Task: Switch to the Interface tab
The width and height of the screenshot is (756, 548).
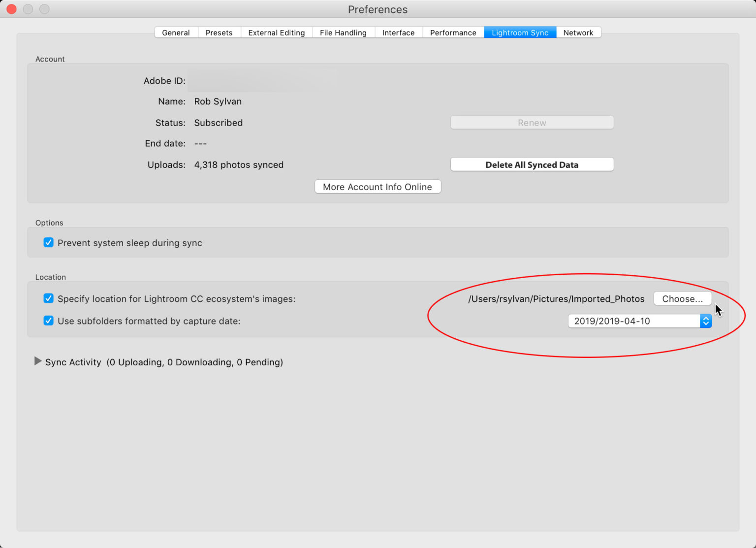Action: click(x=399, y=32)
